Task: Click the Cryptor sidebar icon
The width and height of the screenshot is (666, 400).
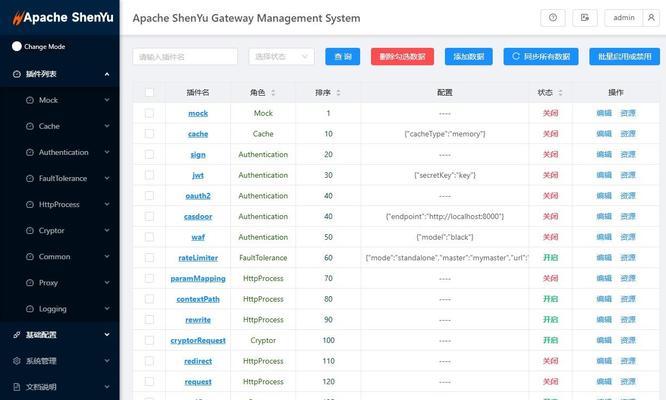Action: point(30,231)
